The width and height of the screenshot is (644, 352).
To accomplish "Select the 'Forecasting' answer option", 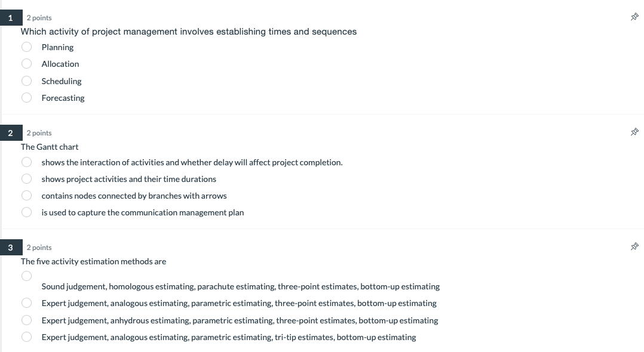I will click(26, 98).
